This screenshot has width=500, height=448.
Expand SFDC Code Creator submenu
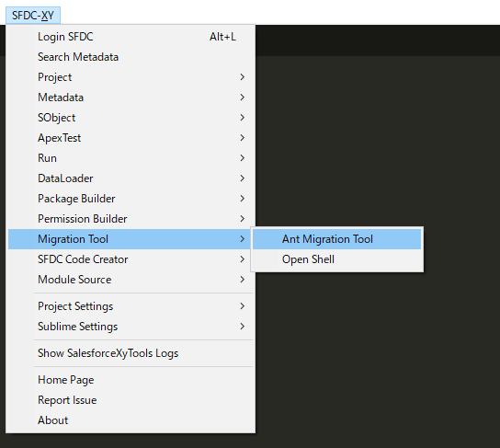coord(131,259)
